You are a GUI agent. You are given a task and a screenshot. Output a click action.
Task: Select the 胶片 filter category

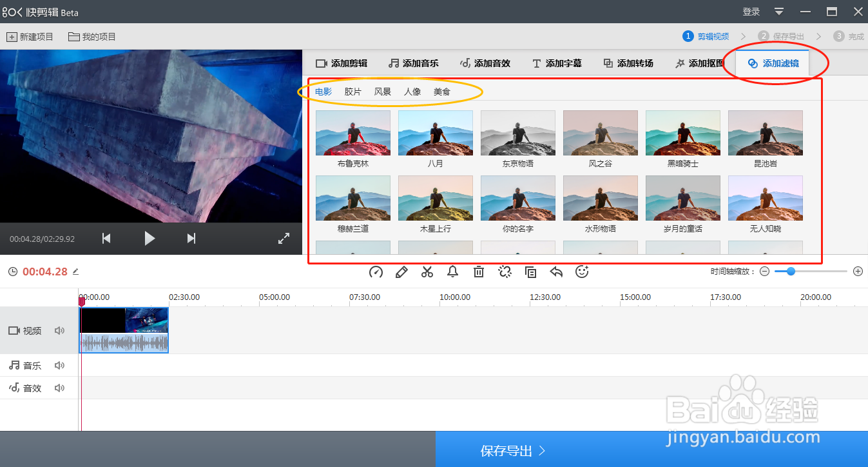(x=353, y=91)
